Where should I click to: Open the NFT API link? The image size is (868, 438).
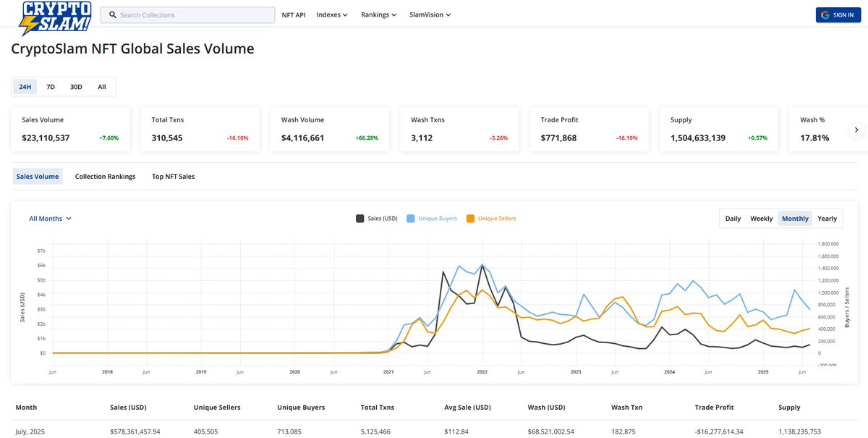tap(294, 14)
